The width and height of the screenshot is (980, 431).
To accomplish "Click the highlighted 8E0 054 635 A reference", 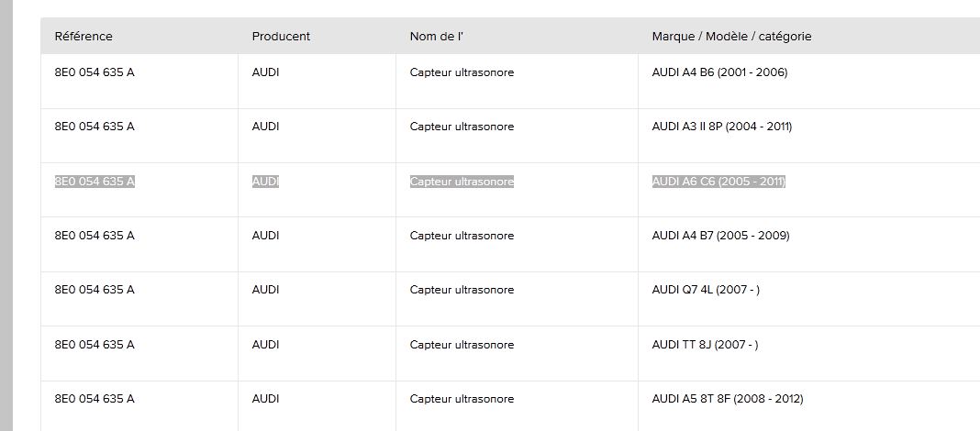I will point(95,182).
